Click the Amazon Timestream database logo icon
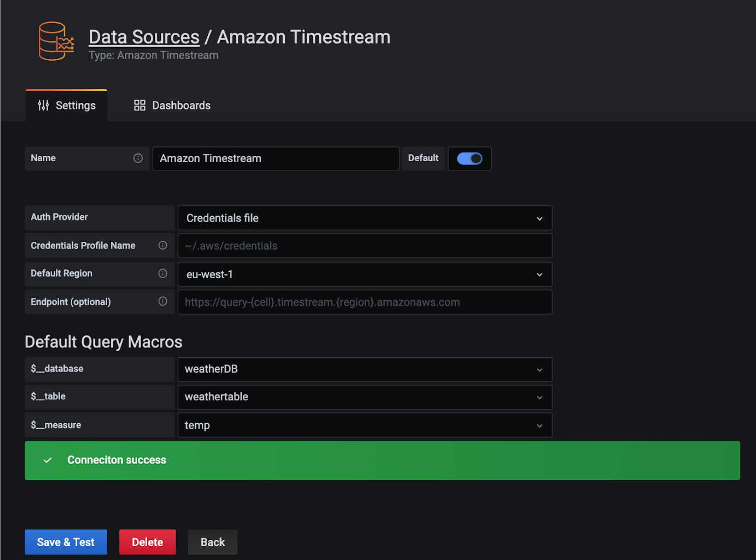 coord(56,41)
